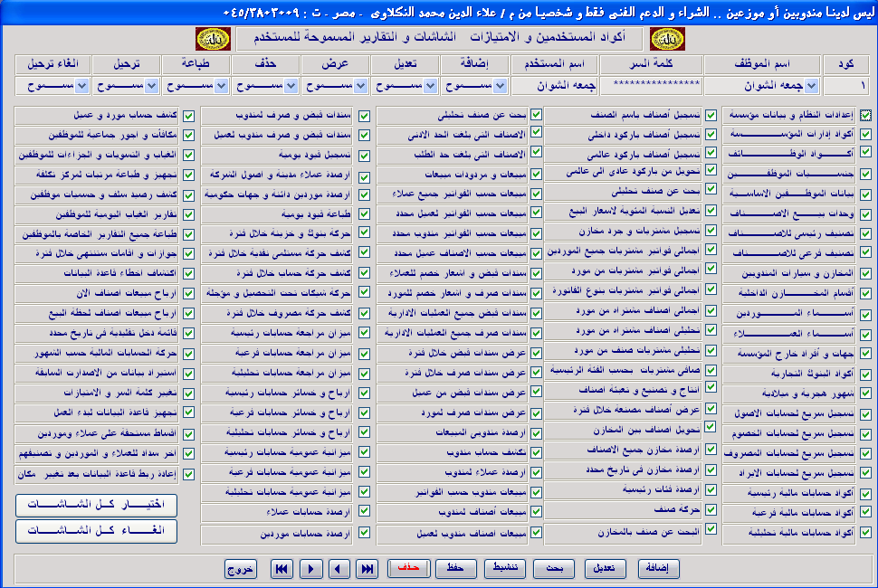This screenshot has width=878, height=588.
Task: Click the gold emblem icon right of the title
Action: coord(668,39)
